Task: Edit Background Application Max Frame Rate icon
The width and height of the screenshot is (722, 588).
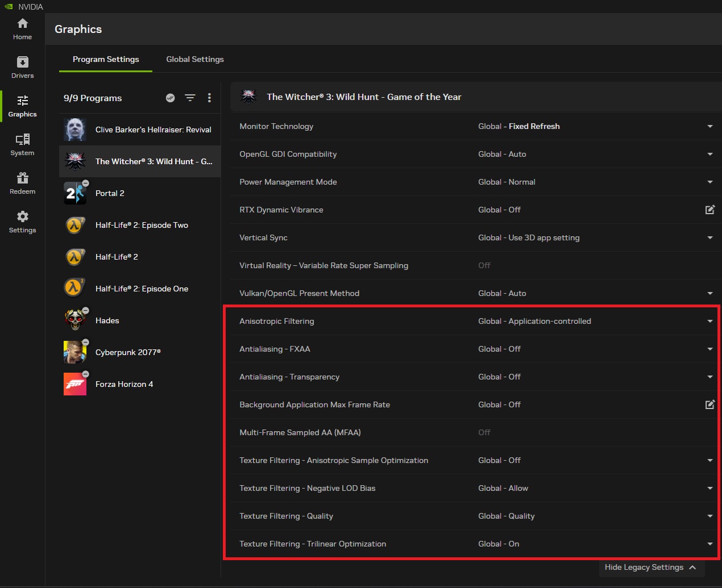Action: (710, 404)
